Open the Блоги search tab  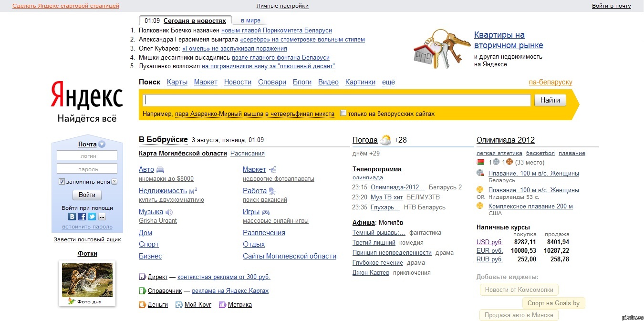302,82
